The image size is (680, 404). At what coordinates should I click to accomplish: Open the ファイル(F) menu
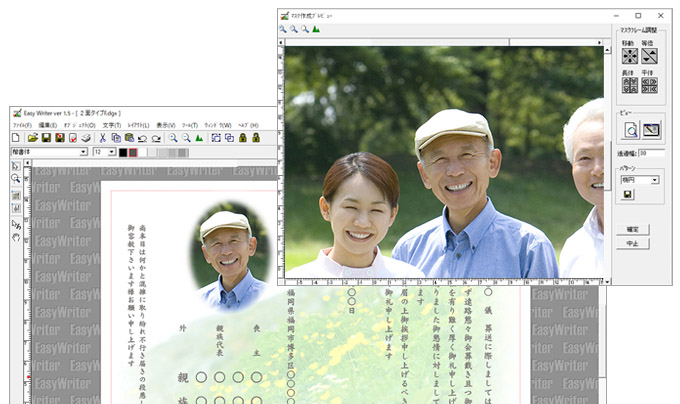22,125
